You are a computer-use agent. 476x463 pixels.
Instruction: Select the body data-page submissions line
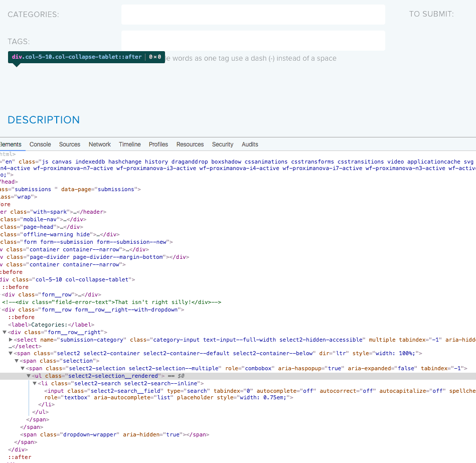tap(70, 190)
